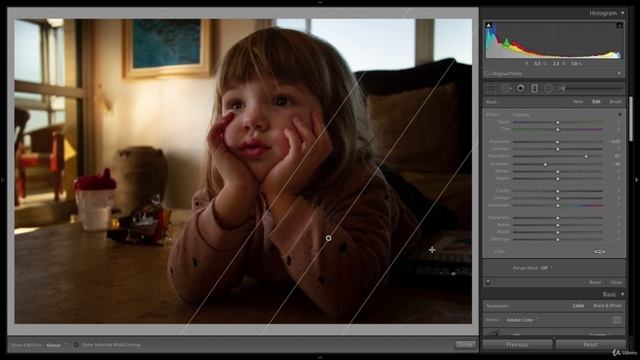Image resolution: width=640 pixels, height=360 pixels.
Task: Close the gradient filter panel
Action: coord(616,282)
